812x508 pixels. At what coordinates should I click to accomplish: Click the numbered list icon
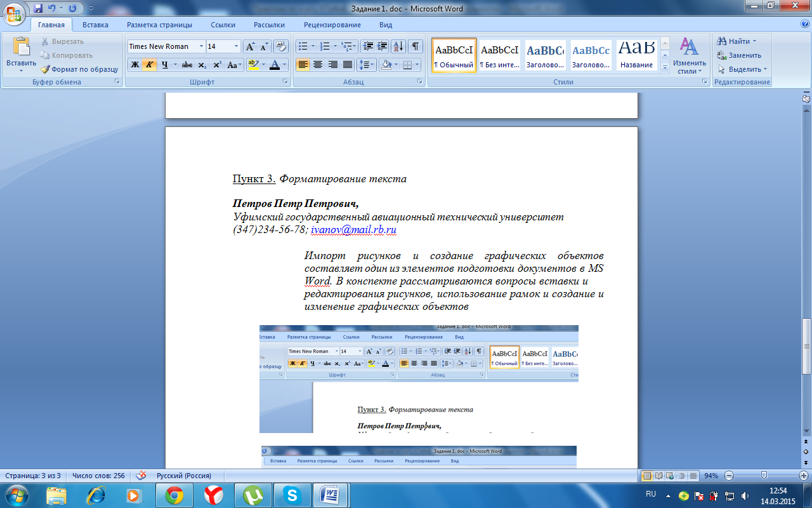click(x=325, y=46)
